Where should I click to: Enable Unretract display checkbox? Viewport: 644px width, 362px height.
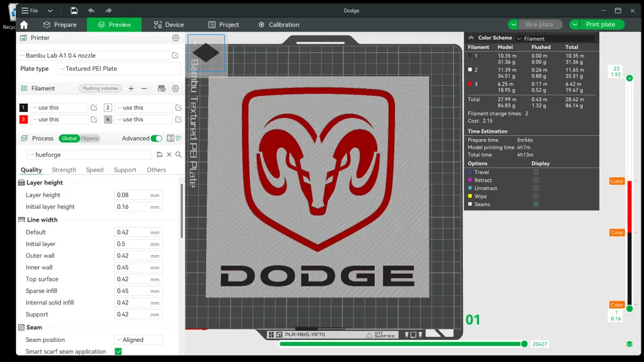click(536, 188)
